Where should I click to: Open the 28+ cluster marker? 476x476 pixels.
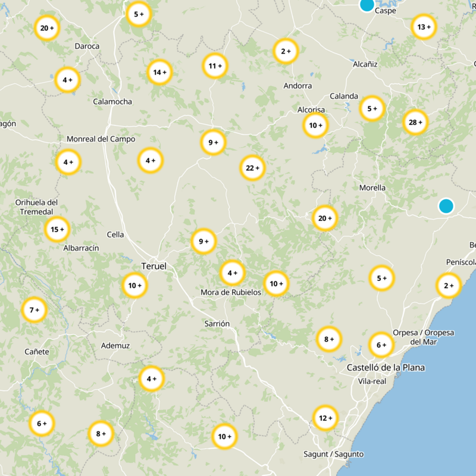415,122
